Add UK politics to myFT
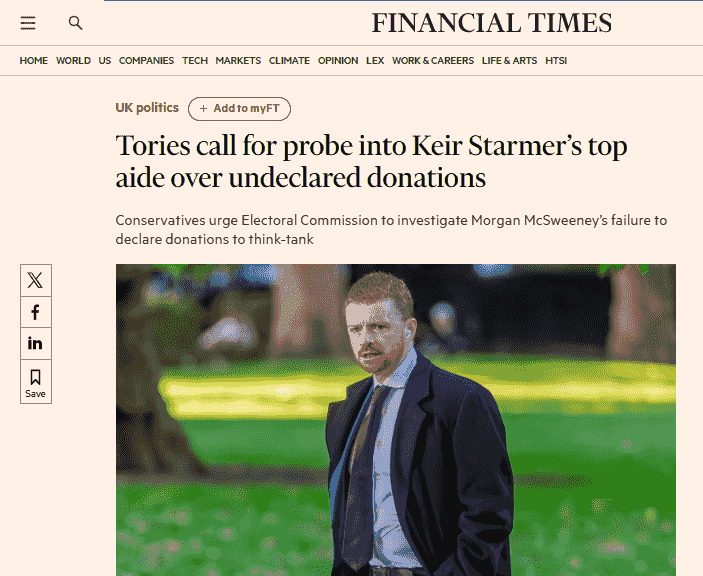The width and height of the screenshot is (703, 576). pyautogui.click(x=239, y=108)
